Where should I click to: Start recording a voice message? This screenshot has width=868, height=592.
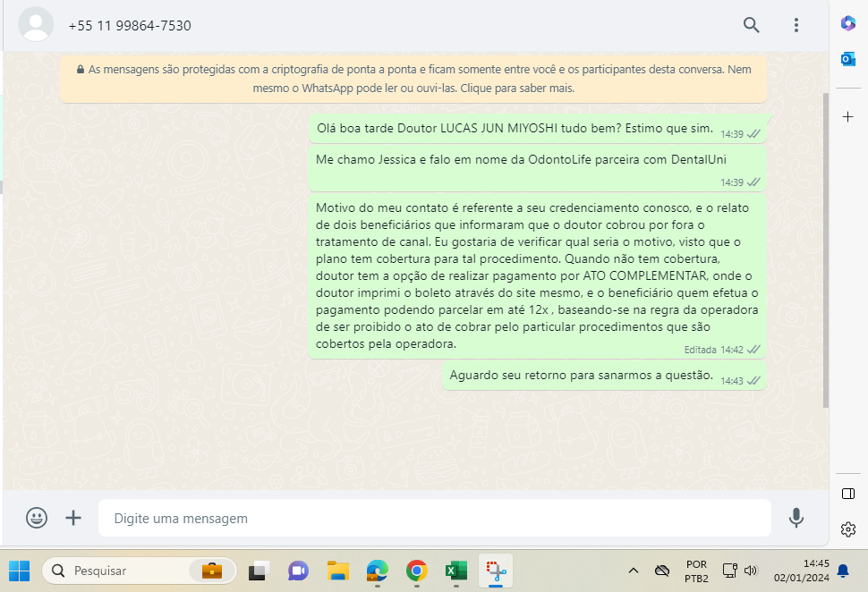[x=796, y=518]
